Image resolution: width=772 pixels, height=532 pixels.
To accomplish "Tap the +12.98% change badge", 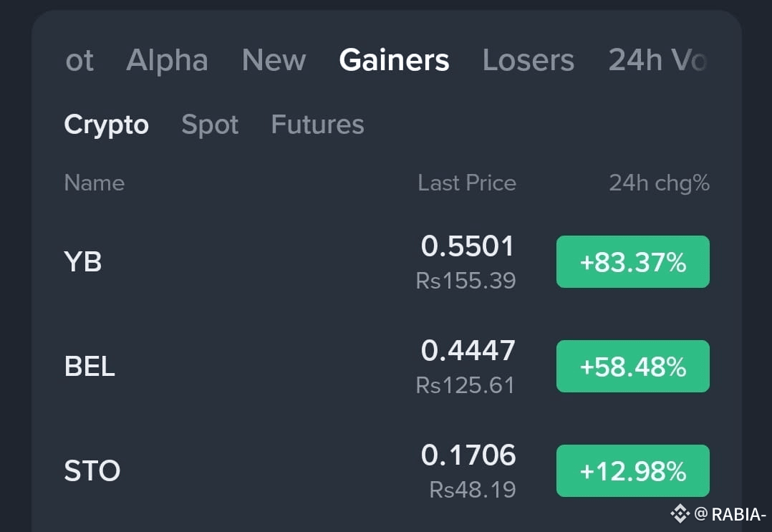I will pos(632,470).
